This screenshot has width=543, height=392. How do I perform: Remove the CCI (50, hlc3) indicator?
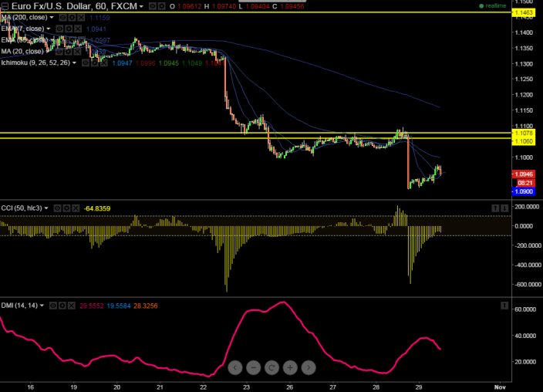(x=76, y=208)
